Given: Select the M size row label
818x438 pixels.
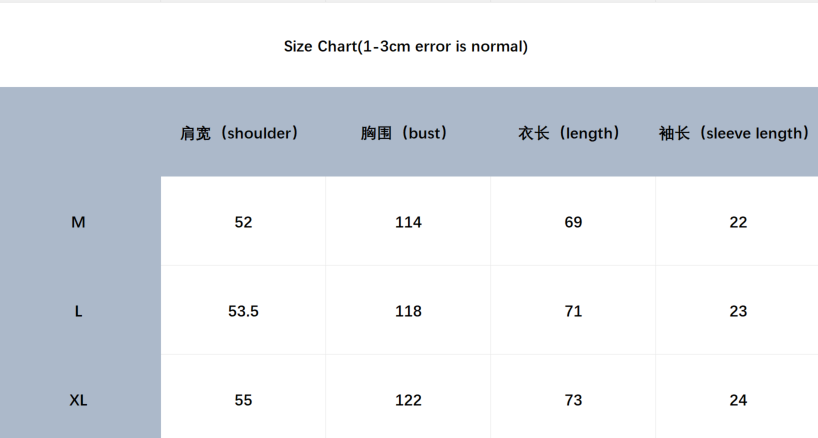Looking at the screenshot, I should 78,222.
